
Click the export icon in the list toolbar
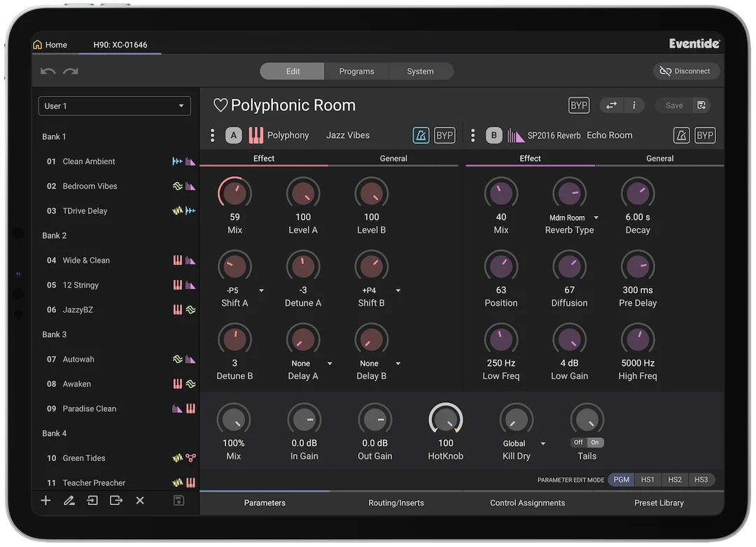coord(116,501)
